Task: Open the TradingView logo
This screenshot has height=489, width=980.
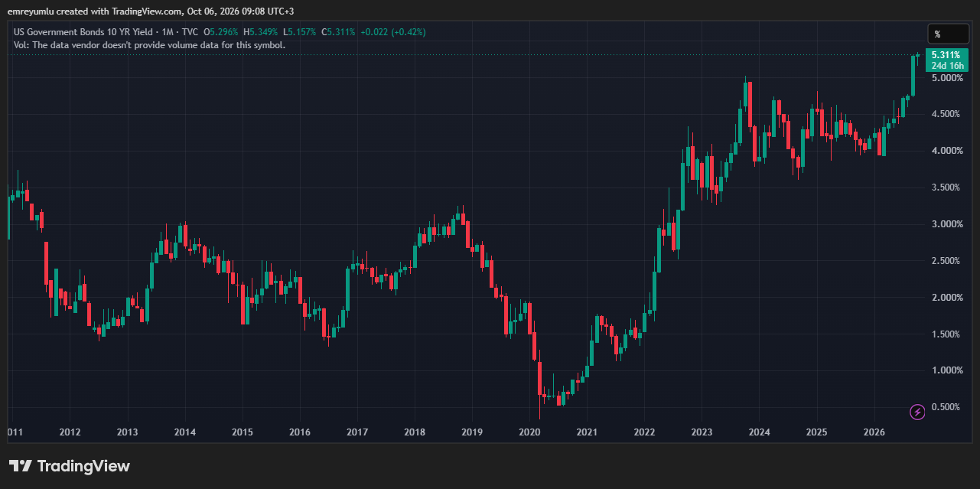Action: coord(70,466)
